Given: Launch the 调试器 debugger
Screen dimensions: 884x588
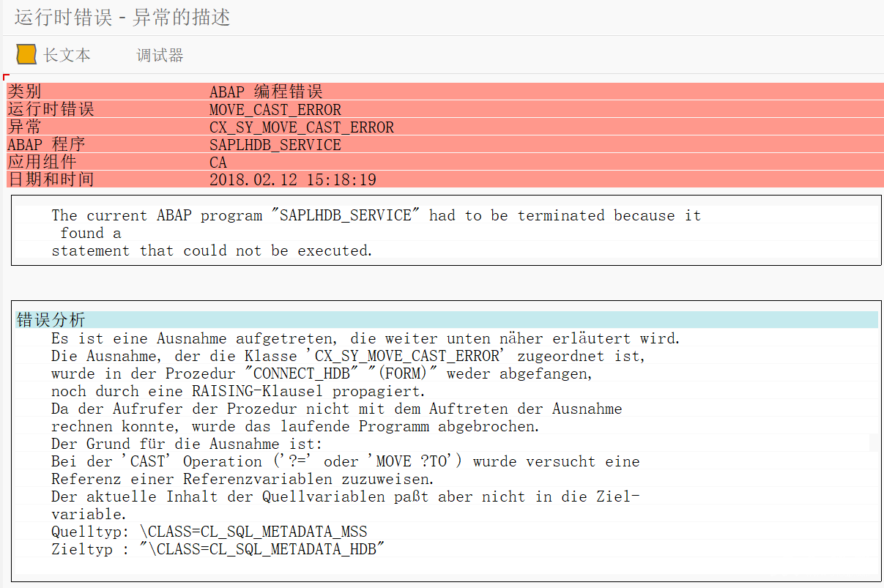Looking at the screenshot, I should [x=160, y=56].
